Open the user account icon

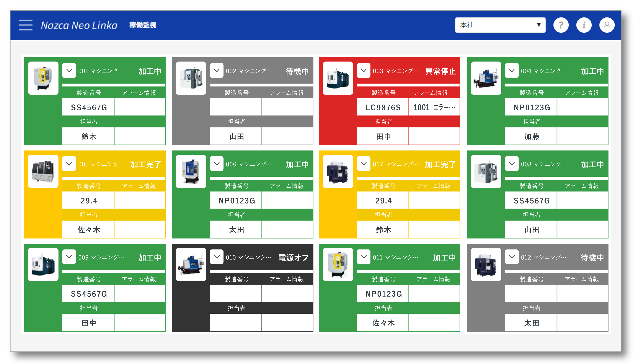607,25
